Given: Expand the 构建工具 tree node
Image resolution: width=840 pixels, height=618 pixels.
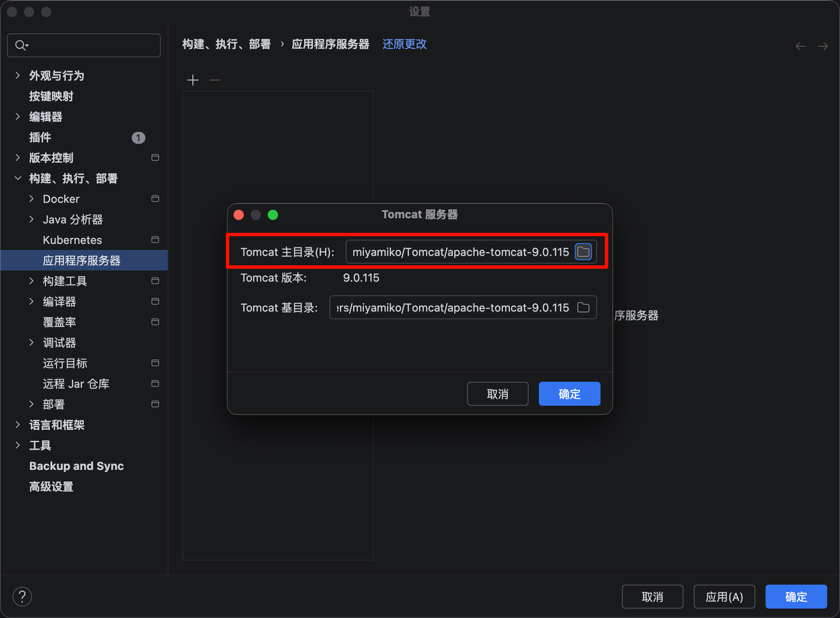Looking at the screenshot, I should [31, 281].
